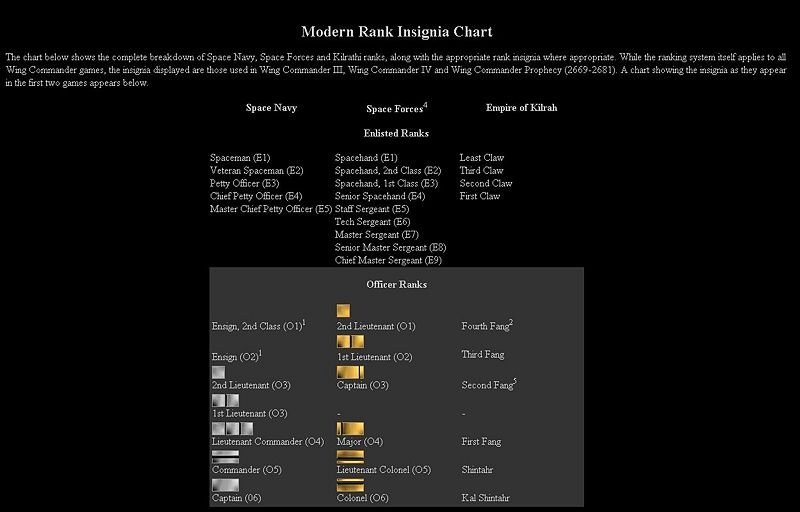800x512 pixels.
Task: Select the Empire of Kilrah column header
Action: click(x=521, y=107)
